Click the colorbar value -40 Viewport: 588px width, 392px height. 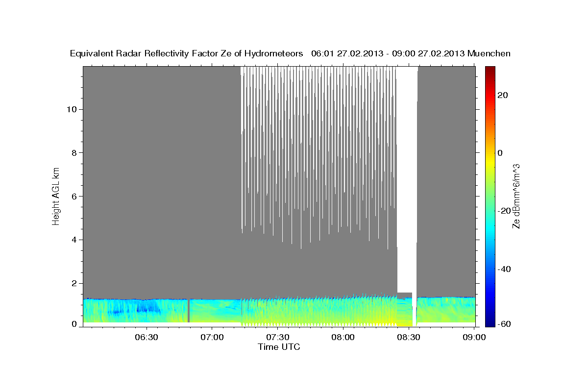click(503, 269)
